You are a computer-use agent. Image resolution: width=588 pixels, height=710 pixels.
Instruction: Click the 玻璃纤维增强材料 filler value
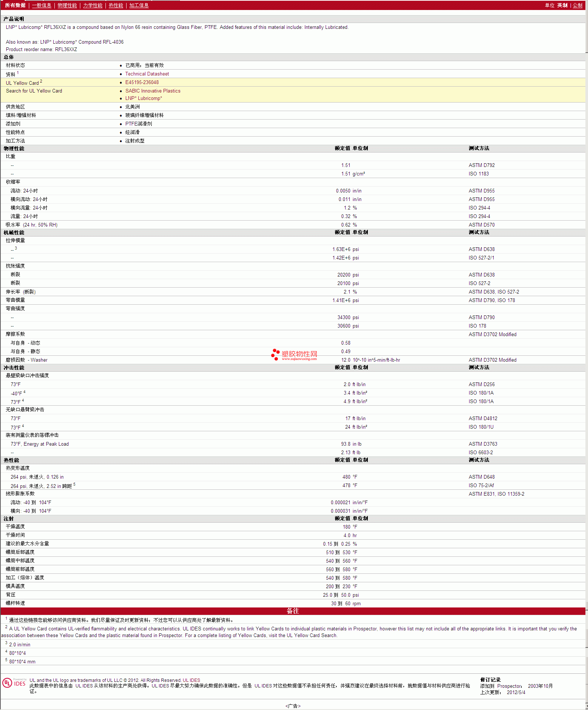144,115
